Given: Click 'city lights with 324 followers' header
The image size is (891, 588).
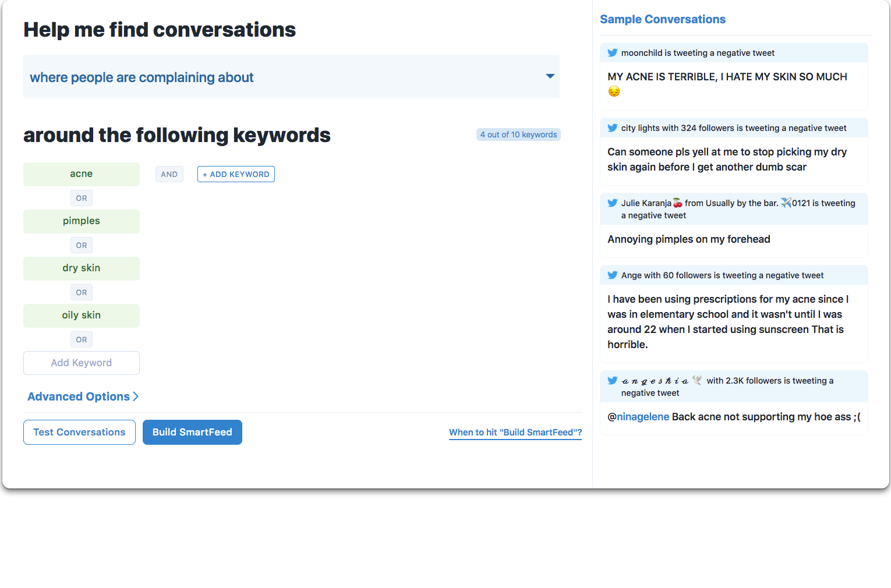Looking at the screenshot, I should tap(734, 128).
